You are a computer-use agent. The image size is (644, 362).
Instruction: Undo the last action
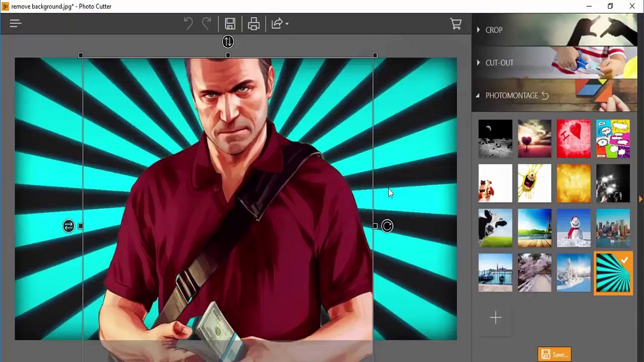[188, 24]
